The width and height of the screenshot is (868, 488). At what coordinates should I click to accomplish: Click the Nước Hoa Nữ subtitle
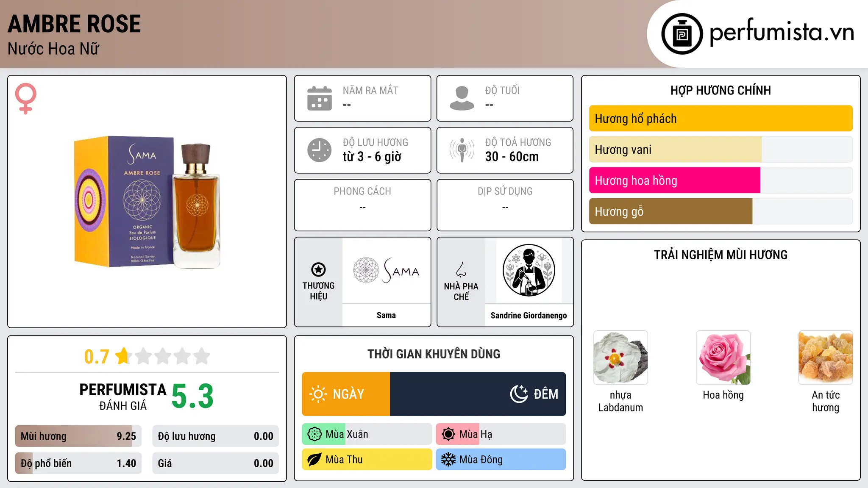coord(53,49)
